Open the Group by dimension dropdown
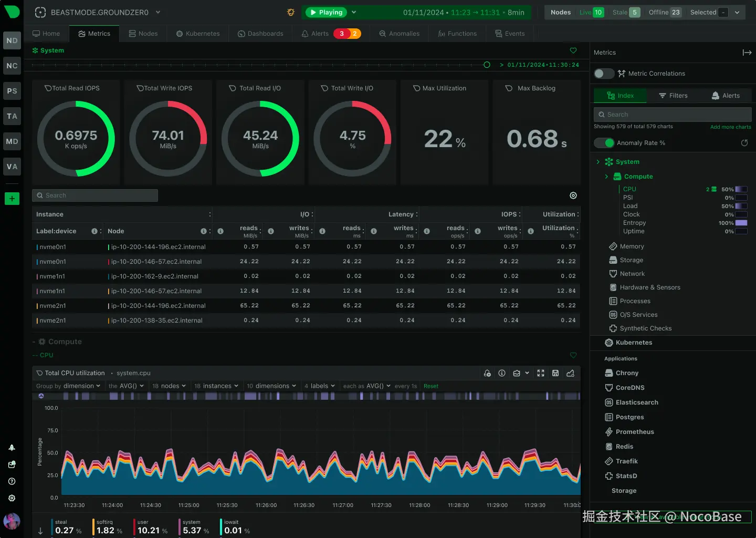Screen dimensions: 756x538 coord(68,386)
